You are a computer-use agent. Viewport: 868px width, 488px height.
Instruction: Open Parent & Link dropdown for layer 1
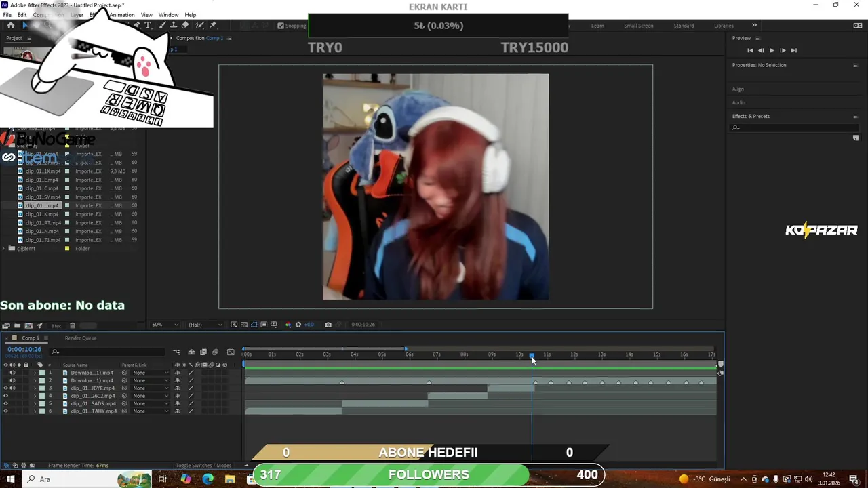coord(151,373)
